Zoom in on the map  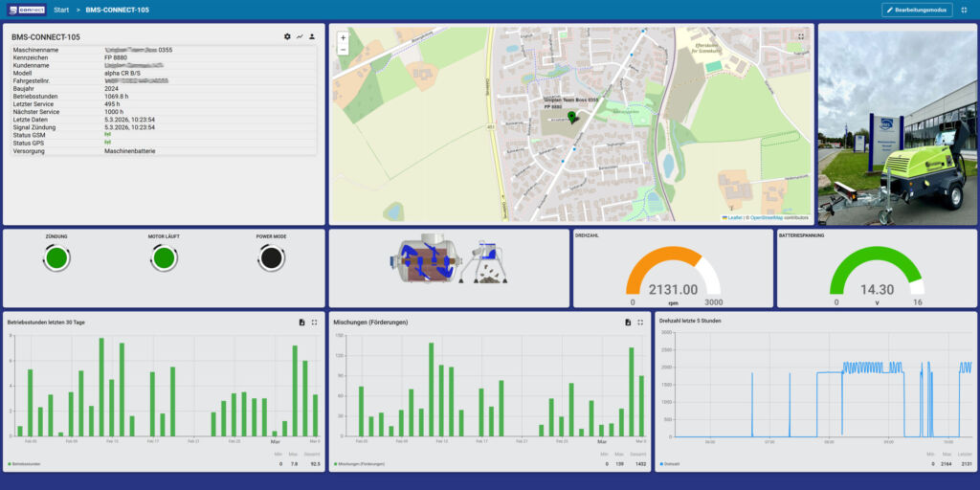[343, 38]
